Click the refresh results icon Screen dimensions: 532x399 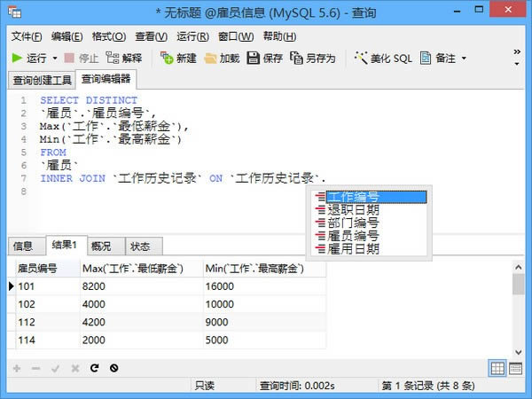95,368
